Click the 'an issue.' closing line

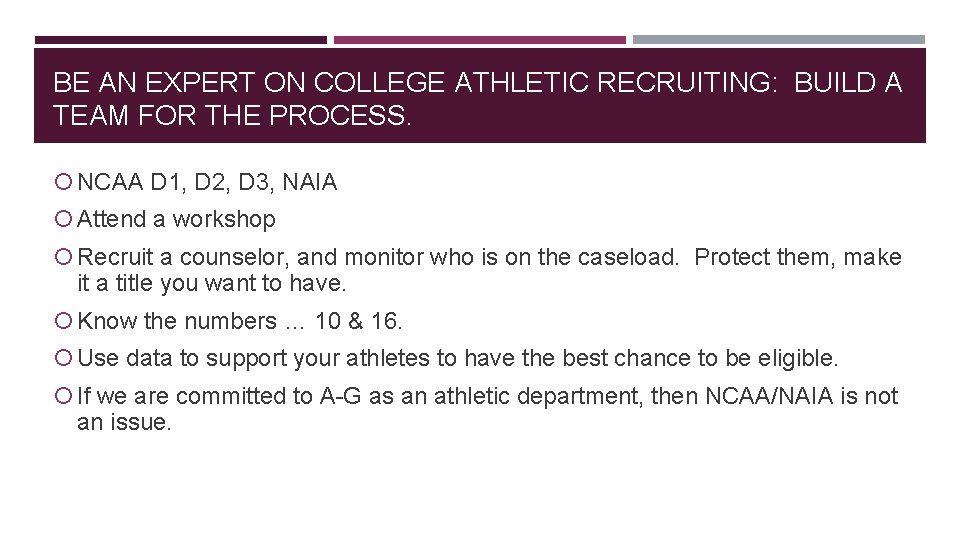point(125,423)
